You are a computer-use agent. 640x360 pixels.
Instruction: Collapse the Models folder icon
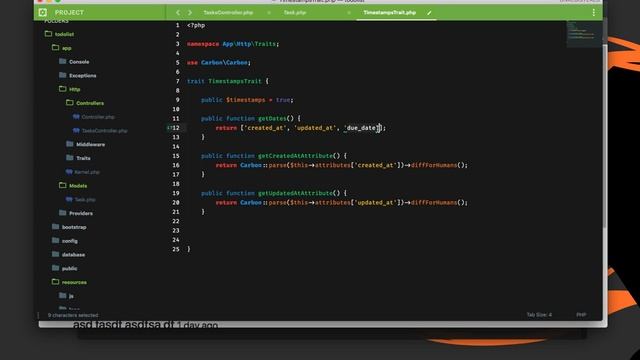click(62, 185)
